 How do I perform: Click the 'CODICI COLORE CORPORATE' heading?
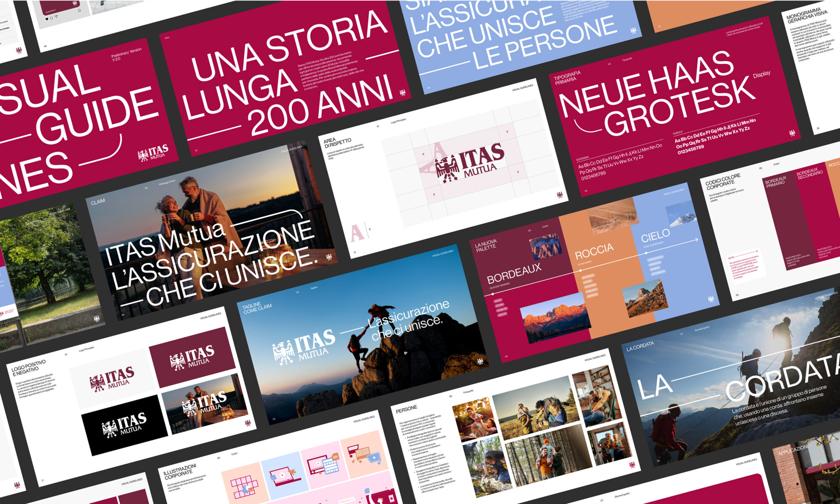point(723,181)
